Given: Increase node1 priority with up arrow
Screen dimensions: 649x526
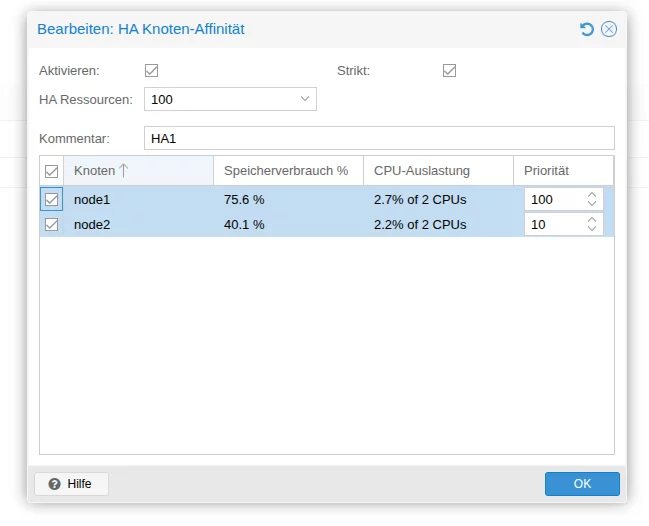Looking at the screenshot, I should tap(592, 195).
